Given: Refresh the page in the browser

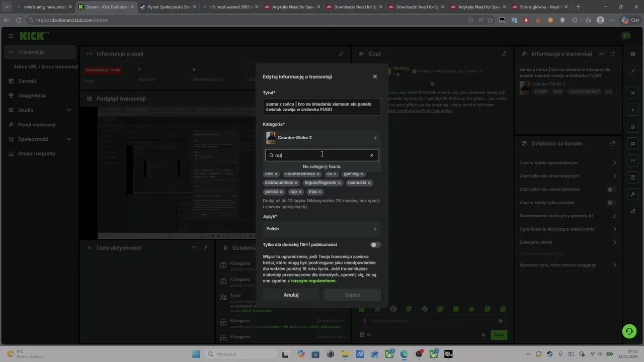Looking at the screenshot, I should (19, 20).
